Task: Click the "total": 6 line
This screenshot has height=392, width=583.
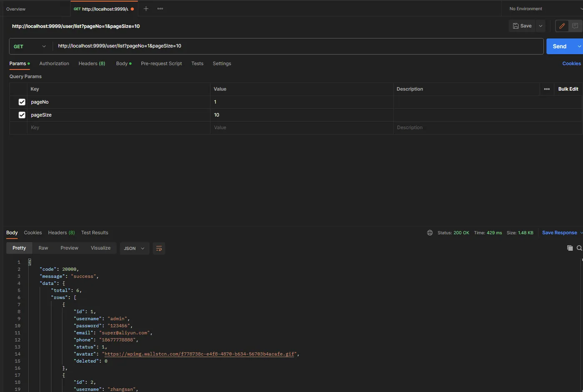Action: (66, 290)
